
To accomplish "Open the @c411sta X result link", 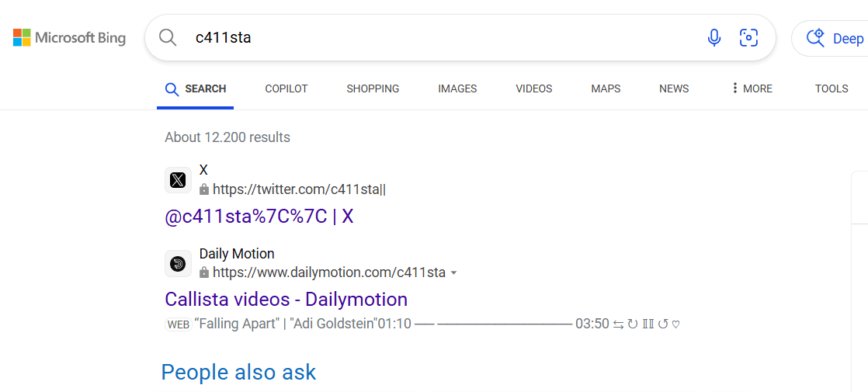I will click(259, 217).
